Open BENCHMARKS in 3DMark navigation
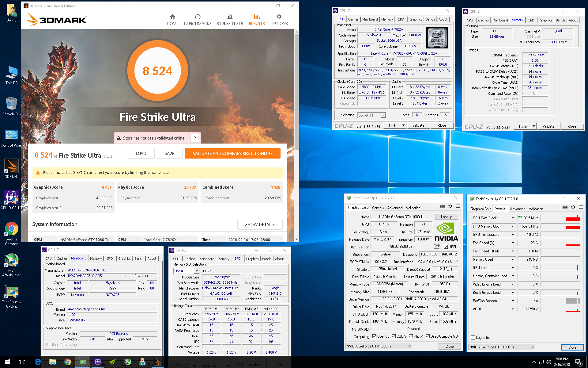588x368 pixels. 198,20
